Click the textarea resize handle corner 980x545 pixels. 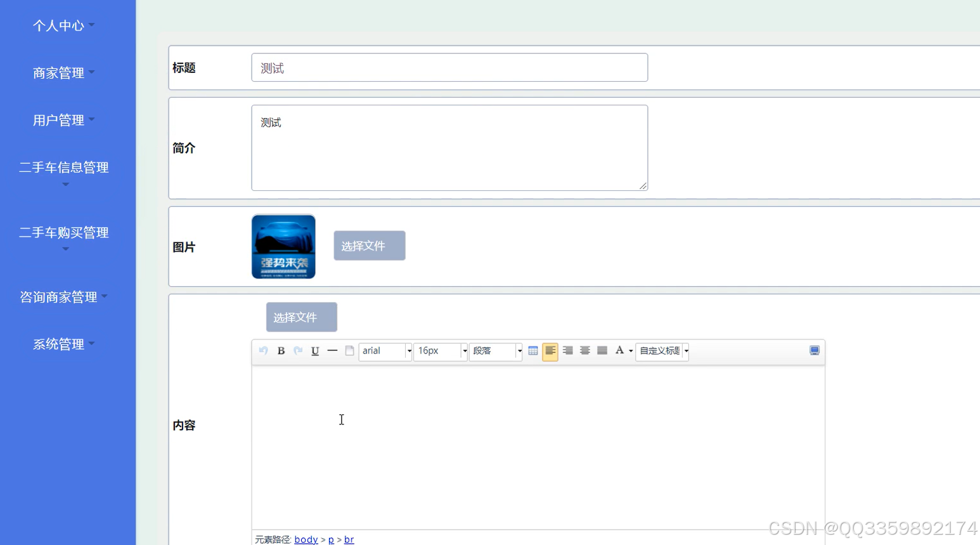click(643, 186)
